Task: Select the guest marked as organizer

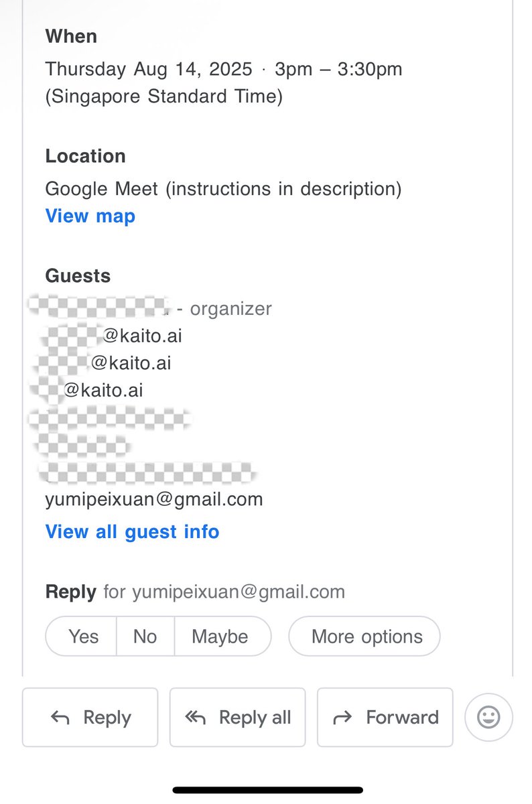Action: point(151,308)
